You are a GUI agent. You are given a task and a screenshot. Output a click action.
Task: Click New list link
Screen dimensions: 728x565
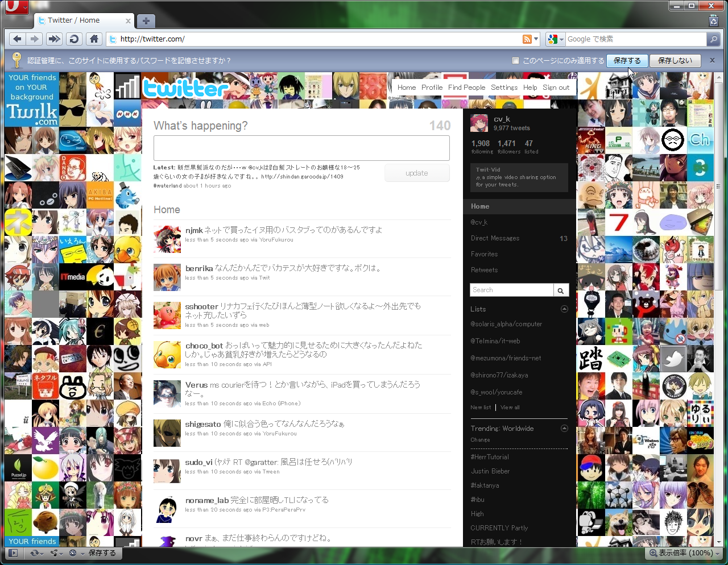point(481,408)
